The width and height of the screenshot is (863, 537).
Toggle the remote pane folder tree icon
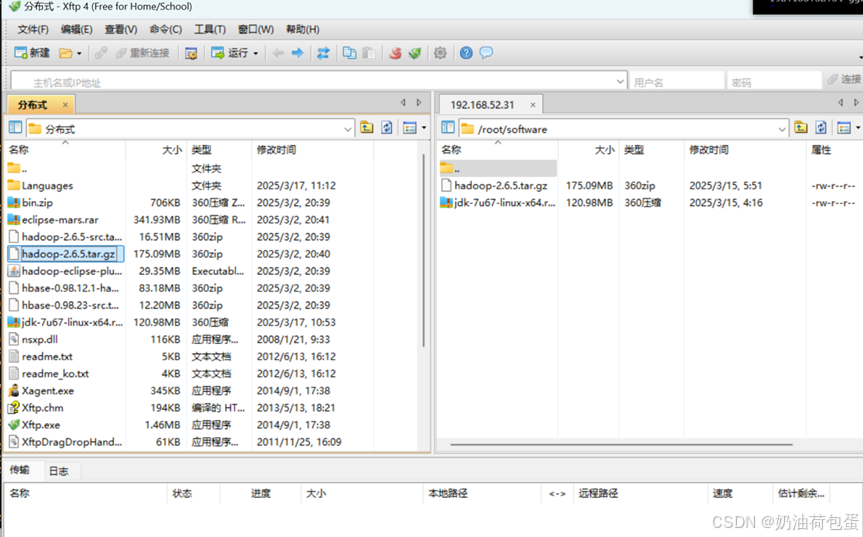(448, 128)
